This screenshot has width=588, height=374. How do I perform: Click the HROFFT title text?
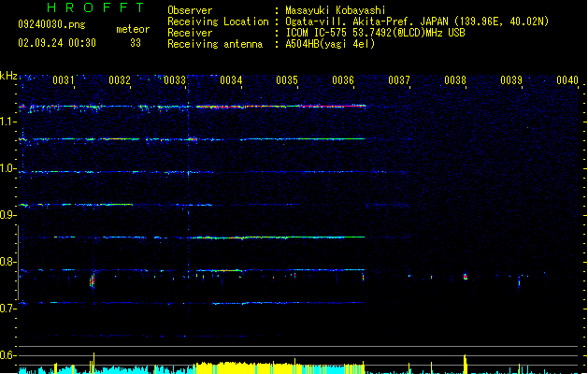[x=95, y=7]
